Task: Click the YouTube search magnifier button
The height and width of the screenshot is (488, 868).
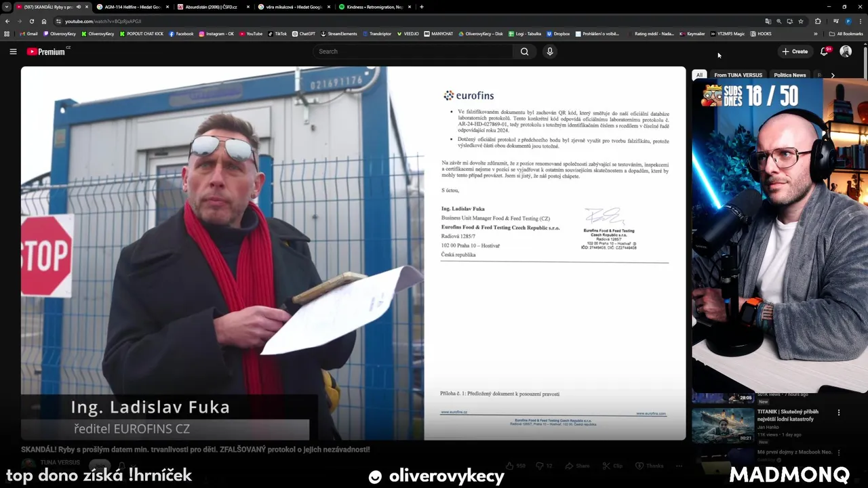Action: (x=524, y=52)
